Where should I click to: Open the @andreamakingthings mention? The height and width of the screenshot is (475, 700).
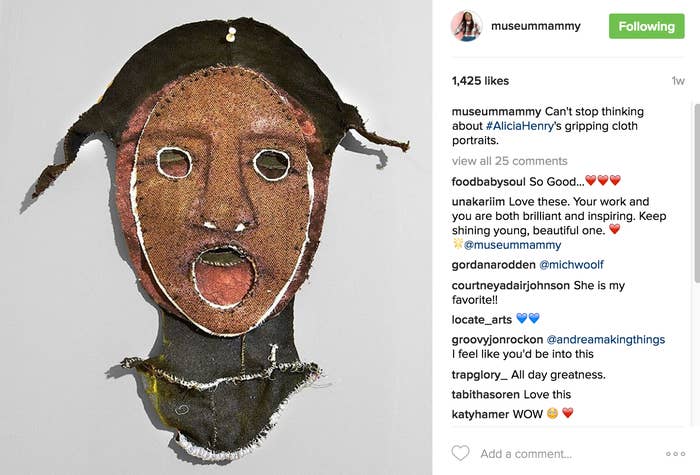pos(606,339)
